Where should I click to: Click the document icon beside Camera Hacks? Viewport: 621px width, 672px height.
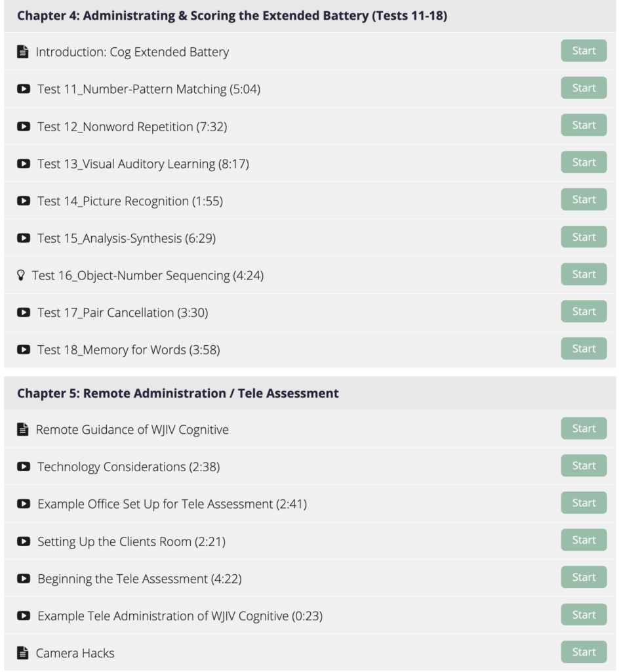tap(23, 653)
